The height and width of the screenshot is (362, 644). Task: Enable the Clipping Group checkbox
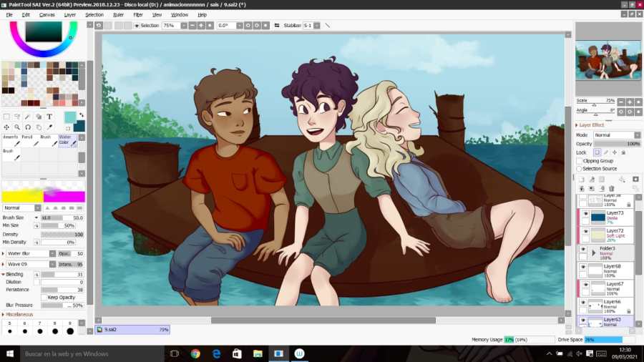[580, 161]
